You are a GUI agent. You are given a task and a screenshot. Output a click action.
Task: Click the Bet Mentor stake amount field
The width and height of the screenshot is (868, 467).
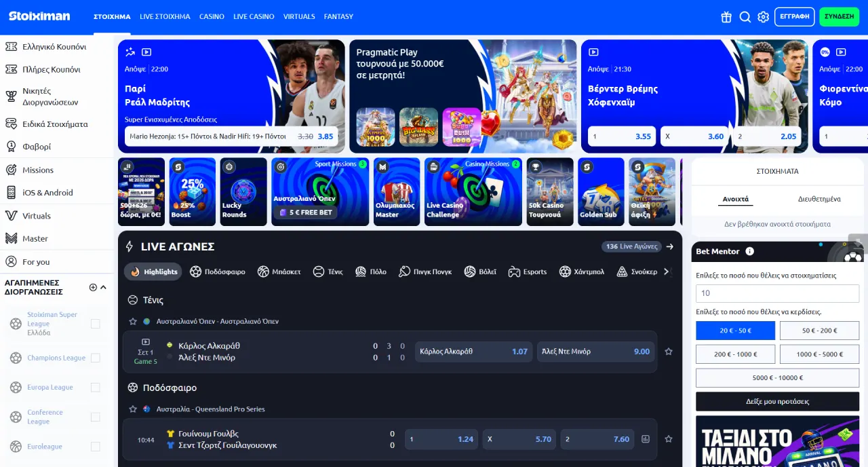pos(777,293)
